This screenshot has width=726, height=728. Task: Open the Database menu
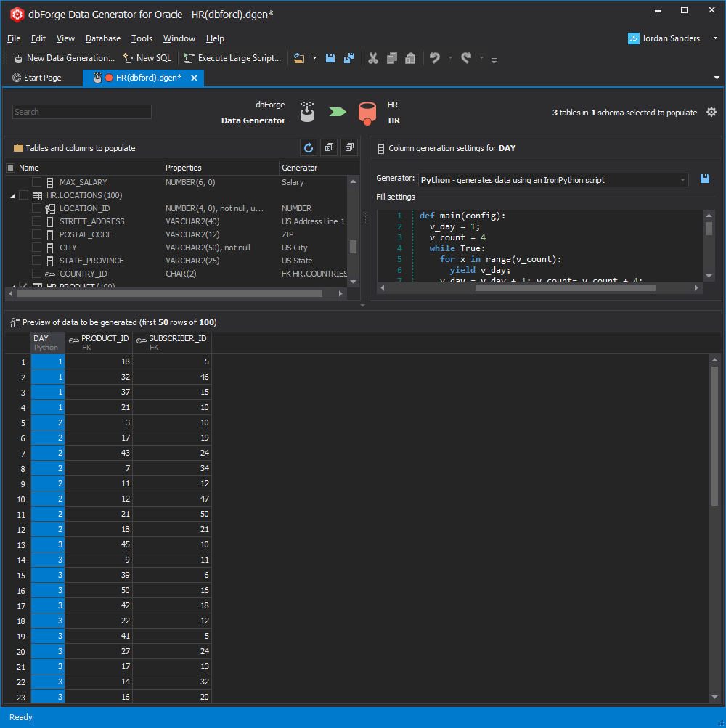click(x=103, y=38)
